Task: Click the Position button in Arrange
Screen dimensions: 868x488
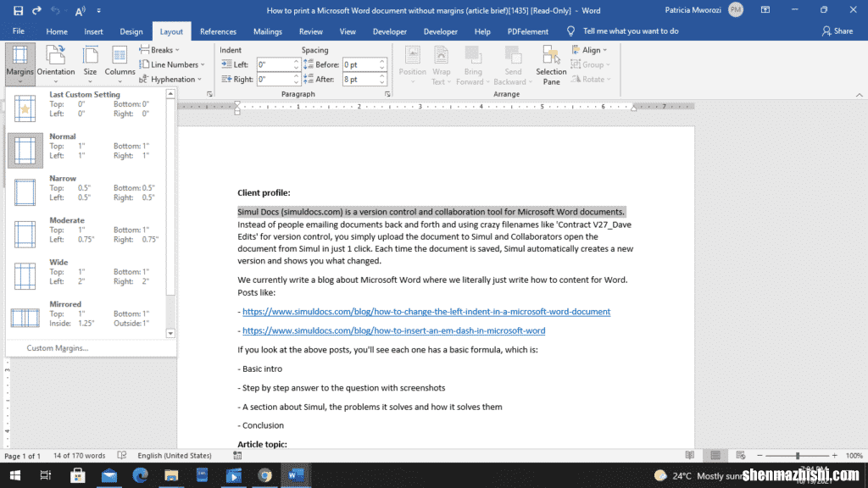Action: tap(413, 65)
